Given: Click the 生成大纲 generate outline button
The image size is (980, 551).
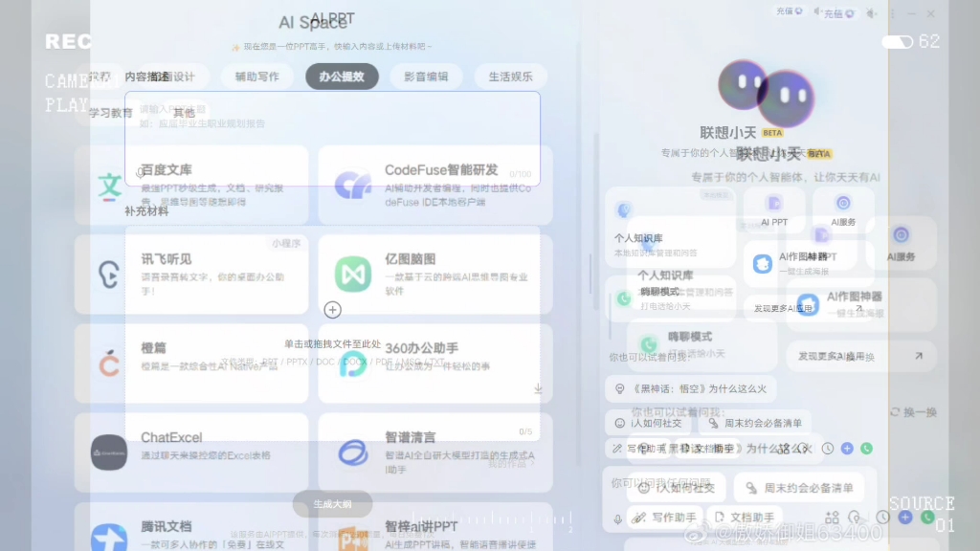Looking at the screenshot, I should click(331, 503).
